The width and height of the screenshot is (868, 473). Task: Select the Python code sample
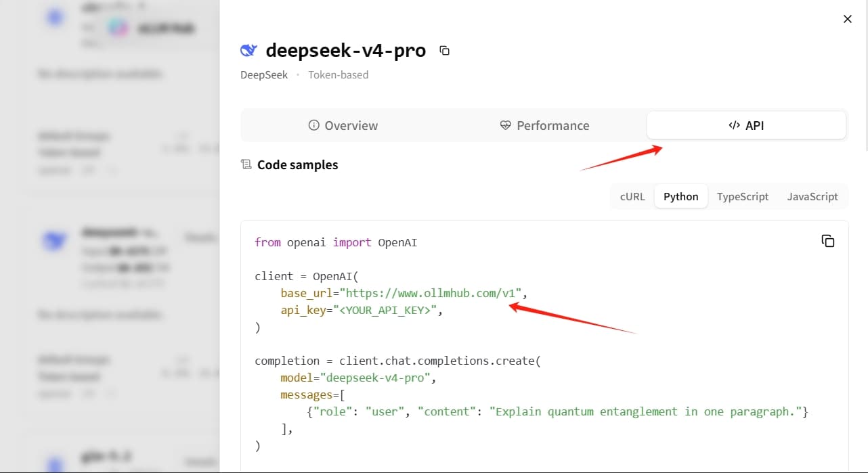[x=680, y=196]
